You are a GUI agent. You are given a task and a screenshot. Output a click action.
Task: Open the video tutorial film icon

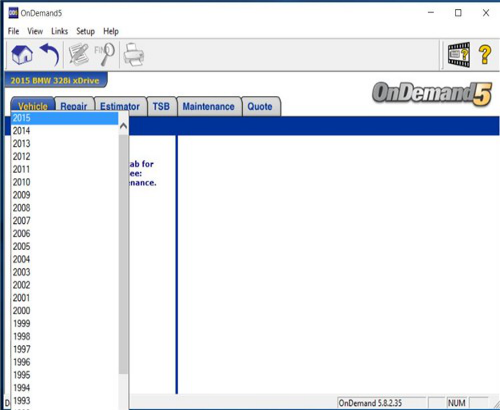coord(459,54)
